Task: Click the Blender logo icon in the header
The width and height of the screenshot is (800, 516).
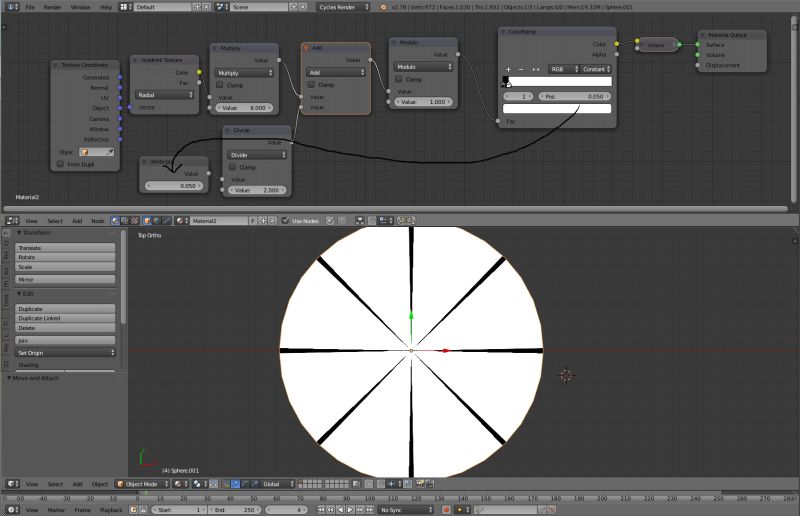Action: tap(383, 7)
